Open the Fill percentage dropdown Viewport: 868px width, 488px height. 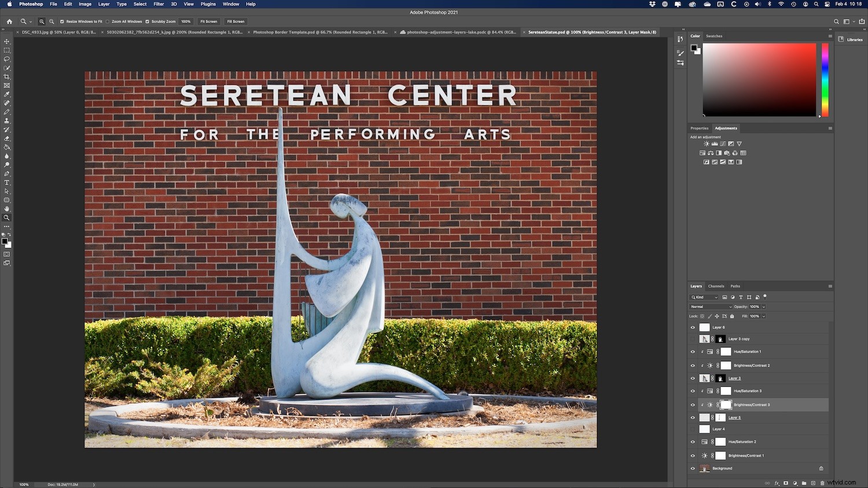pyautogui.click(x=763, y=316)
